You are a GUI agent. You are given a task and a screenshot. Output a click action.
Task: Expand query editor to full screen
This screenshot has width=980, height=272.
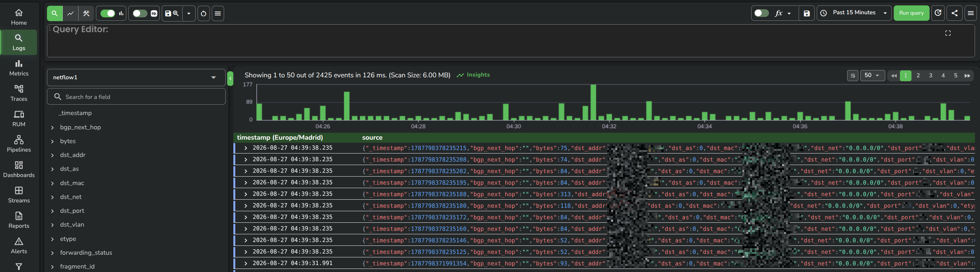pos(948,33)
